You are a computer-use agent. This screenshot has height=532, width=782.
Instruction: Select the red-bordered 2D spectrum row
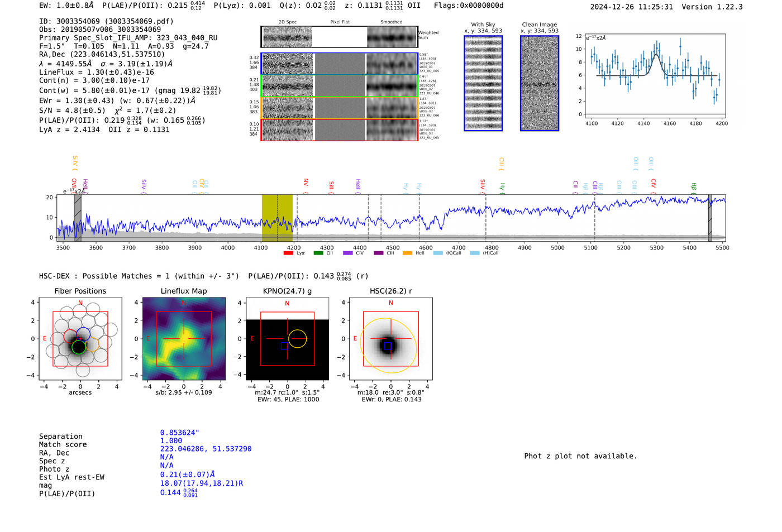340,130
